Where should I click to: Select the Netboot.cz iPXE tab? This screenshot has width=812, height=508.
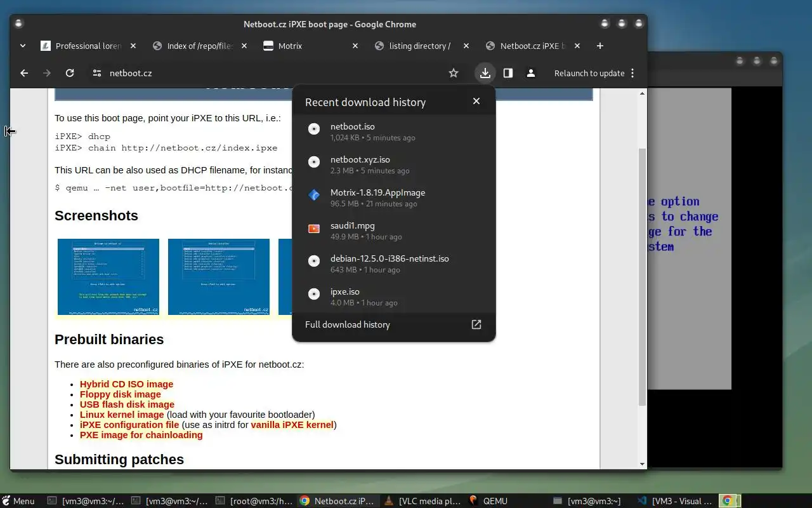[x=532, y=46]
